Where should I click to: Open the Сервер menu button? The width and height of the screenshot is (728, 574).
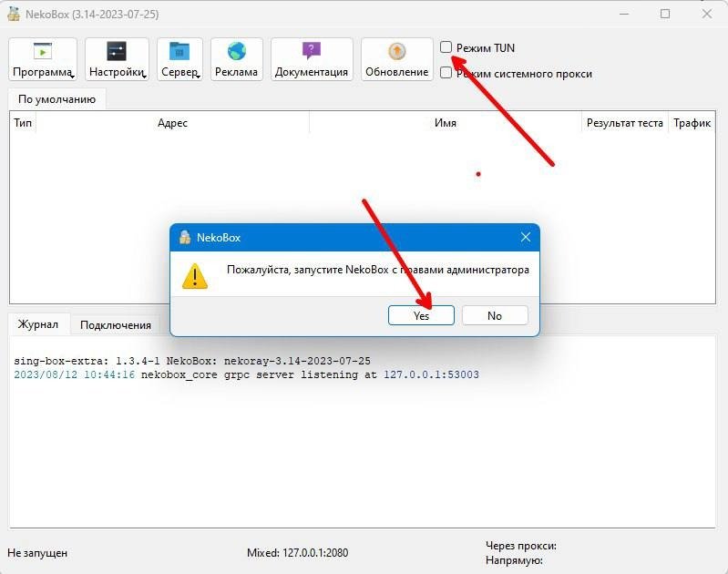180,59
